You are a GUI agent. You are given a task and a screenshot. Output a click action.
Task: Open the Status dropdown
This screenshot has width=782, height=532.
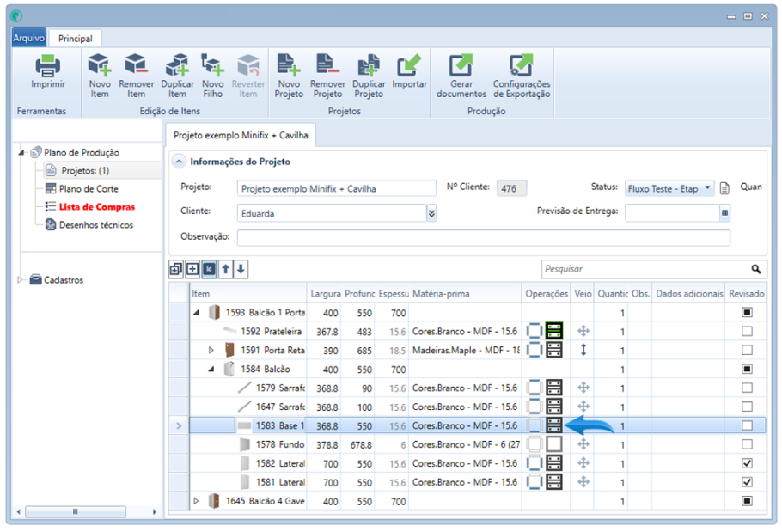tap(707, 188)
